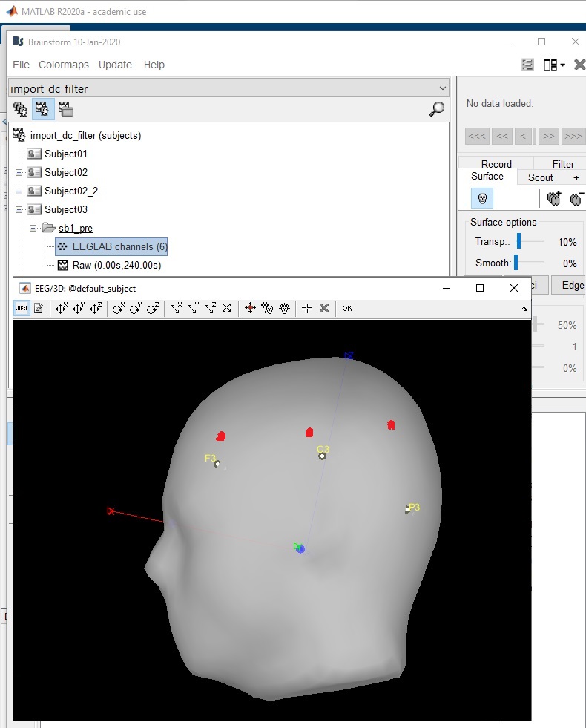586x728 pixels.
Task: Open the Colormaps menu
Action: 64,65
